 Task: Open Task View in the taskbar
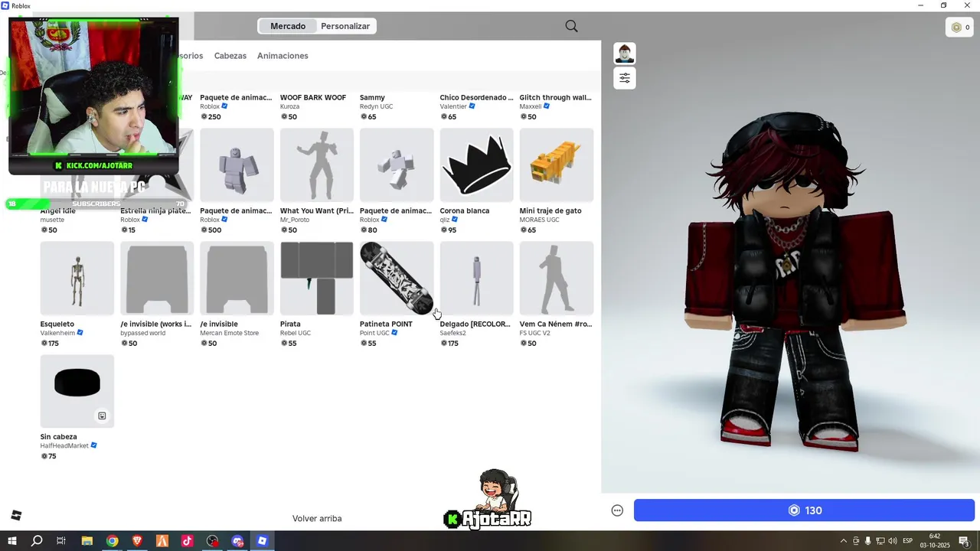click(61, 541)
